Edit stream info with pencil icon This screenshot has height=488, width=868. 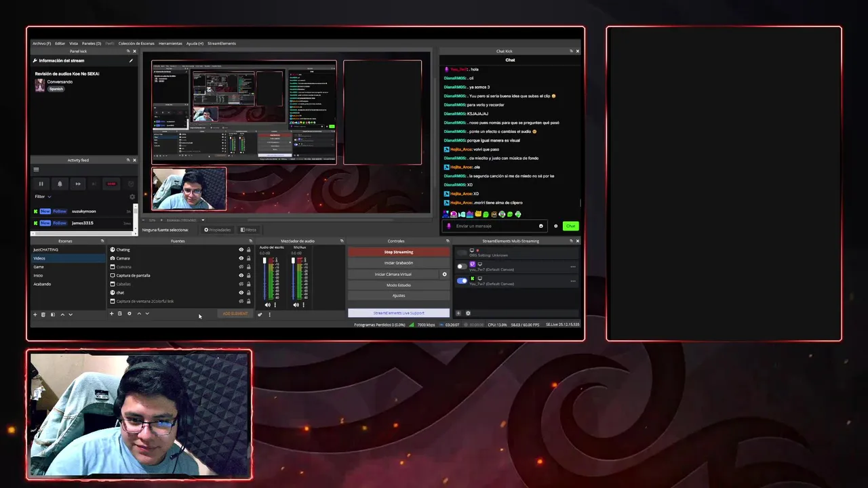[x=131, y=60]
